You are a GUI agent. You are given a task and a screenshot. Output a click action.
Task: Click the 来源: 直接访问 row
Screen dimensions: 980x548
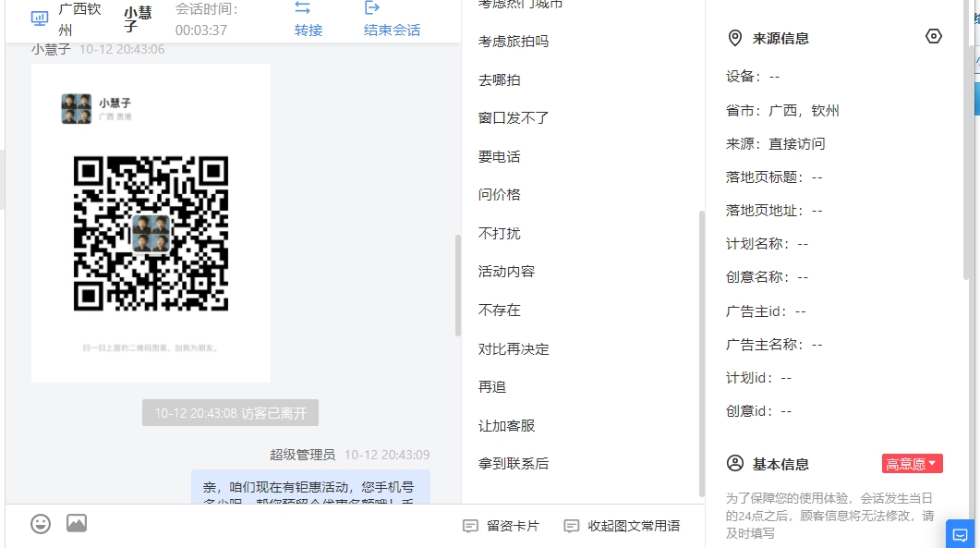point(775,144)
